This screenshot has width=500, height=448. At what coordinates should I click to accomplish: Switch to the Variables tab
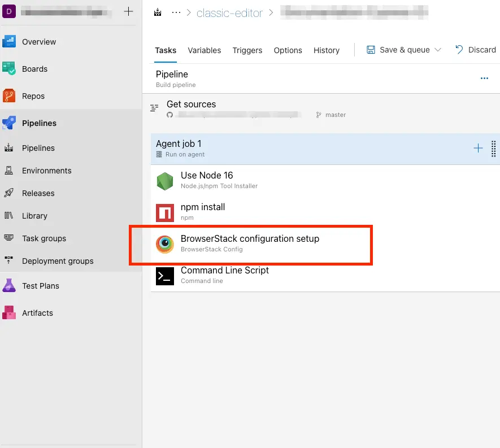[x=205, y=50]
